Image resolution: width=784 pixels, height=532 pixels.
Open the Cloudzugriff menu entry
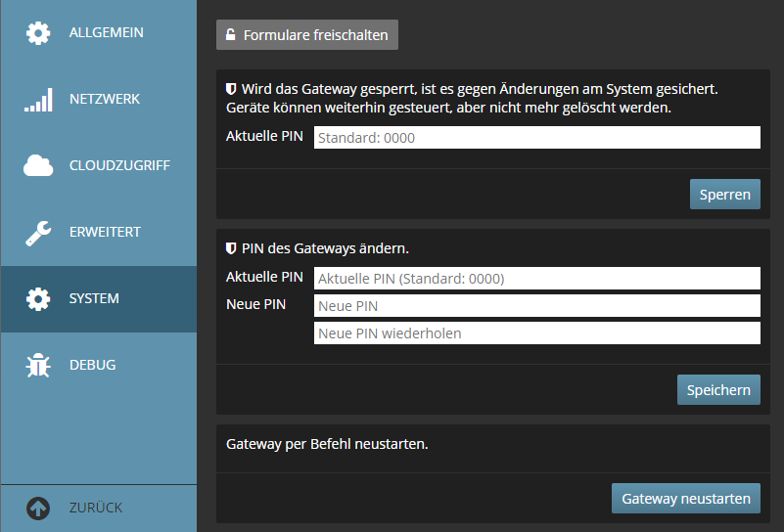point(119,166)
